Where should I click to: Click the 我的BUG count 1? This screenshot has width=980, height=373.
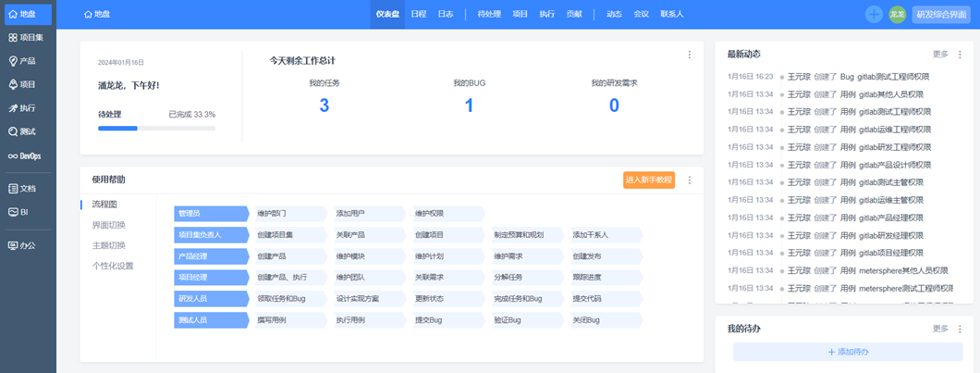tap(469, 106)
